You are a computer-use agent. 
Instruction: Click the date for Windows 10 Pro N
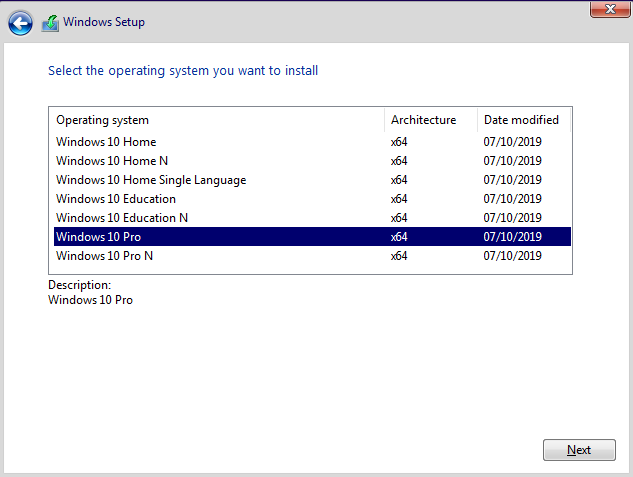pos(512,255)
